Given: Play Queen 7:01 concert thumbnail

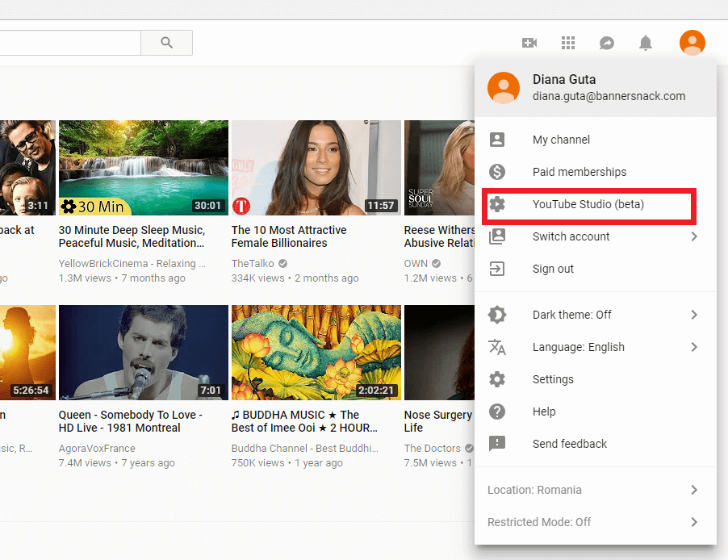Looking at the screenshot, I should click(144, 353).
